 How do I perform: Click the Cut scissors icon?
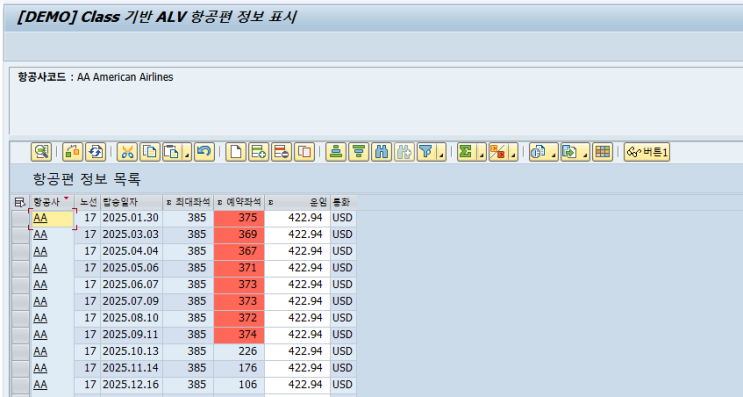(127, 152)
